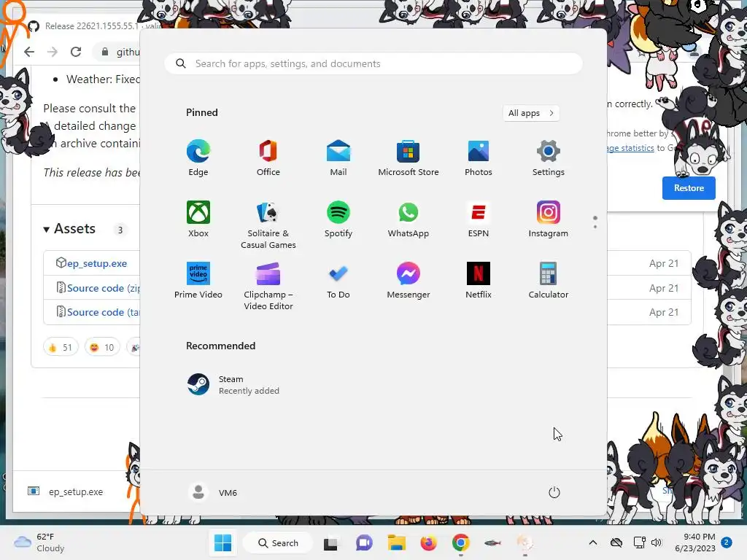
Task: Open recommended Steam app
Action: point(233,385)
